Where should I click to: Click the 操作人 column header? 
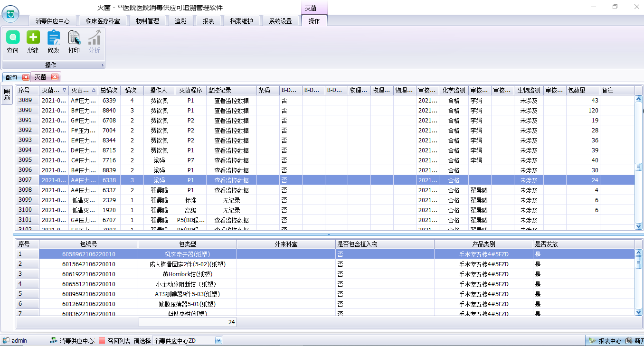click(159, 90)
